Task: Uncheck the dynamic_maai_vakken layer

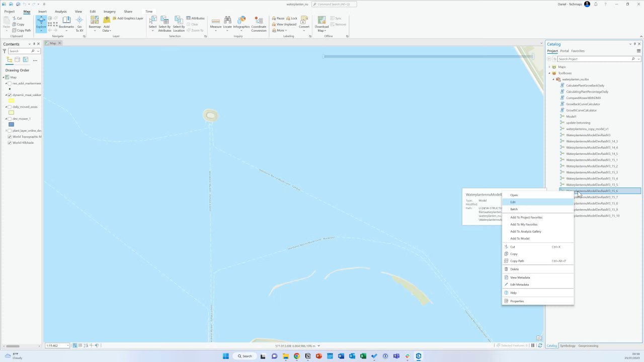Action: [x=10, y=95]
